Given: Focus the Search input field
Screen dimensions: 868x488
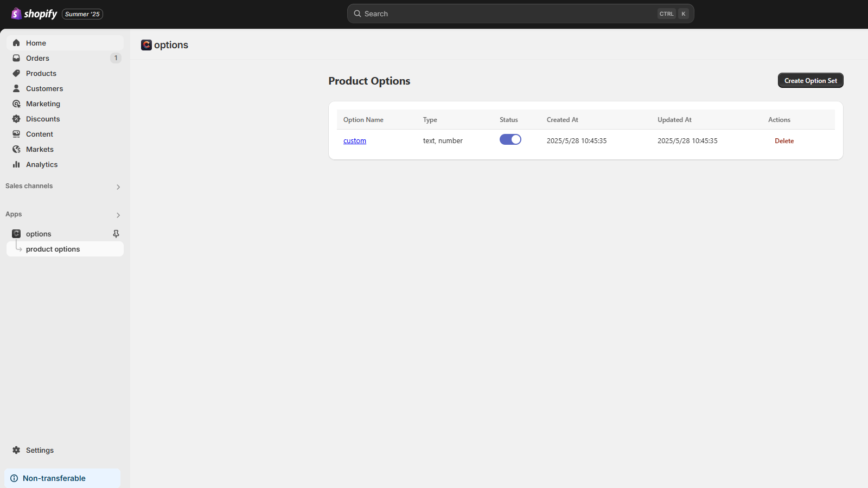Looking at the screenshot, I should [x=521, y=14].
